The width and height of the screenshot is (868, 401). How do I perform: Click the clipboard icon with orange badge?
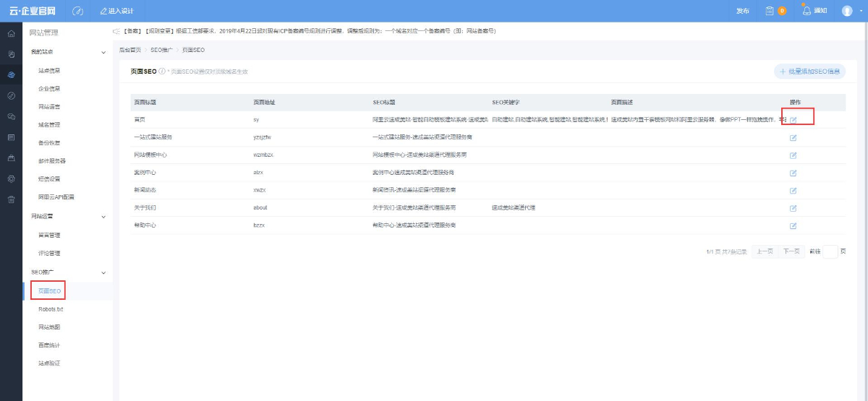[x=770, y=11]
